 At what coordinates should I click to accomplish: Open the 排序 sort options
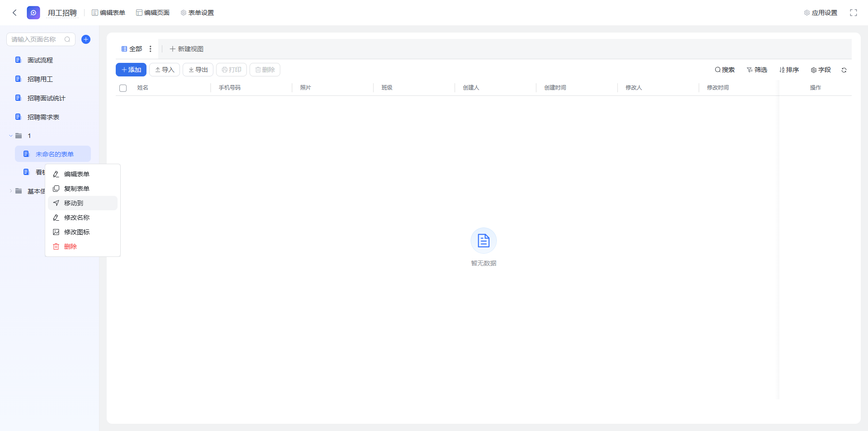coord(789,70)
